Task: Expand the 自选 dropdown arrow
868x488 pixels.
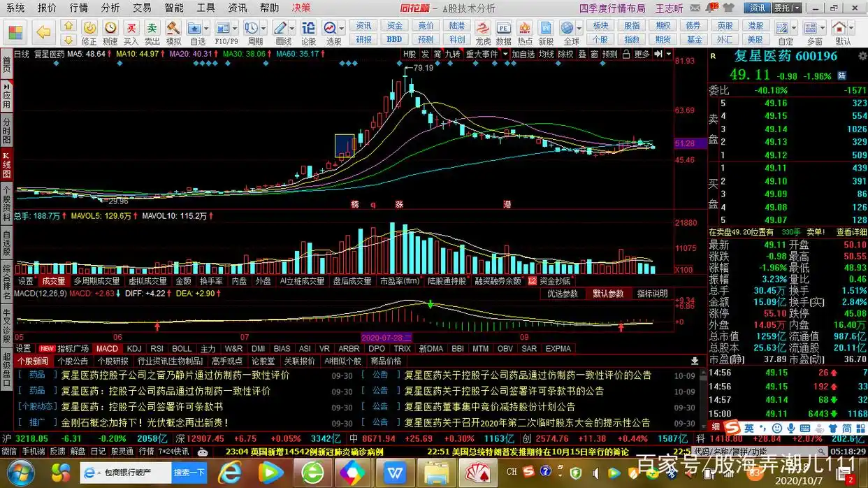Action: pyautogui.click(x=208, y=27)
